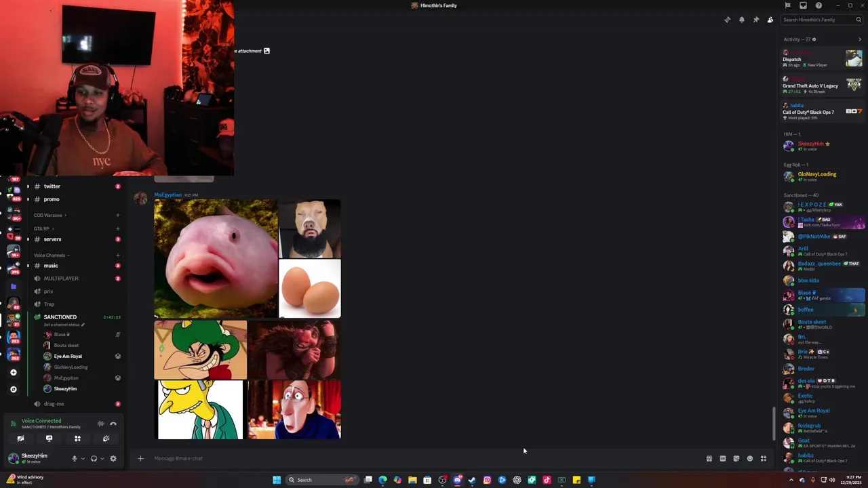Click the flag icon in title bar
This screenshot has height=488, width=868.
click(787, 5)
